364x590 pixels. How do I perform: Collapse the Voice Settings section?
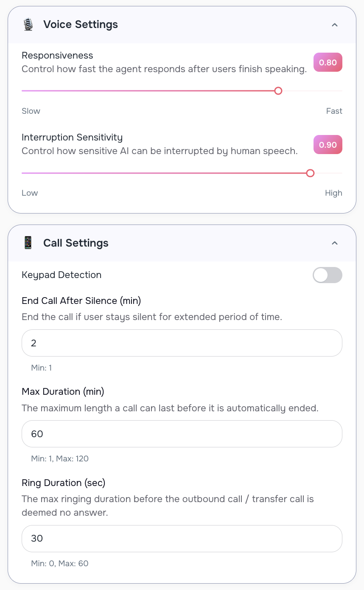pos(335,25)
